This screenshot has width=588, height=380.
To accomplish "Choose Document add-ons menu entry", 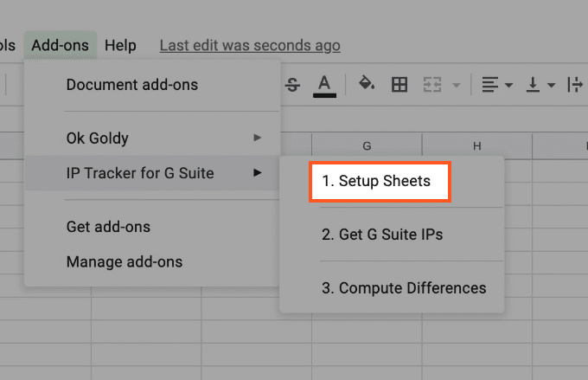I will (x=152, y=85).
